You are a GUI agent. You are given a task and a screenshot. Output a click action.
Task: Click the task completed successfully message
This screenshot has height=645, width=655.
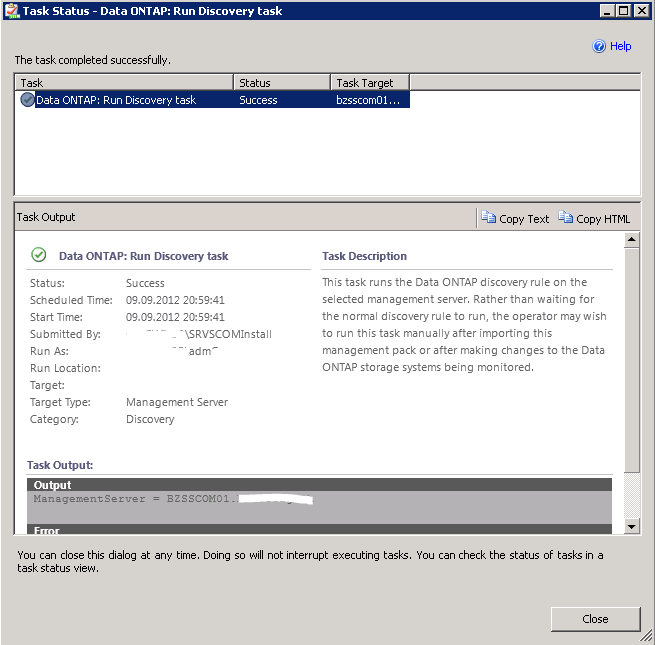(x=92, y=60)
